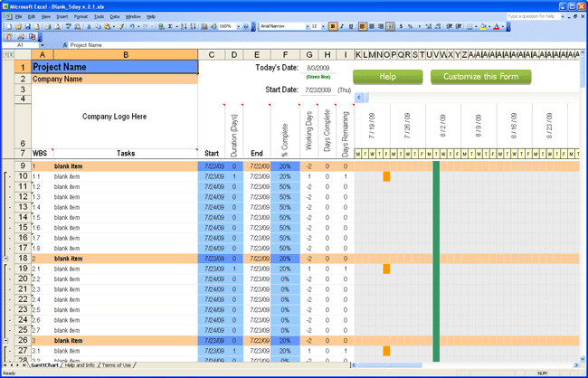Apply Percent style icon
The width and height of the screenshot is (588, 378).
click(410, 26)
